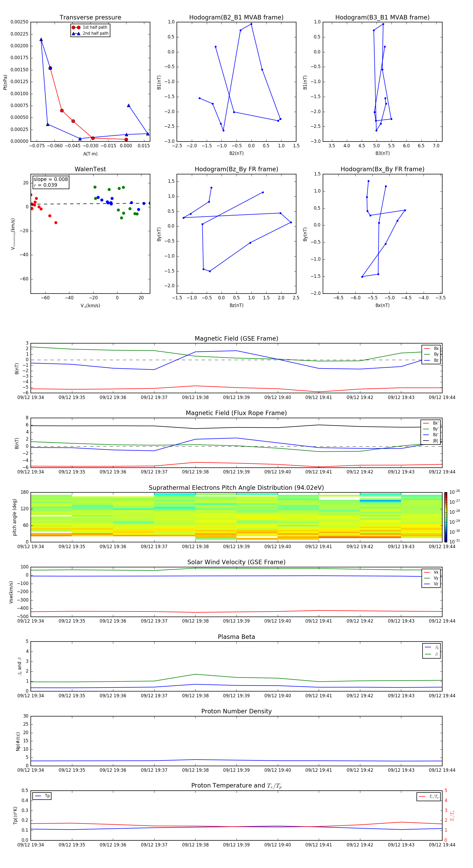Image resolution: width=473 pixels, height=868 pixels.
Task: Click the Vz entry in velocity legend
Action: pos(431,584)
